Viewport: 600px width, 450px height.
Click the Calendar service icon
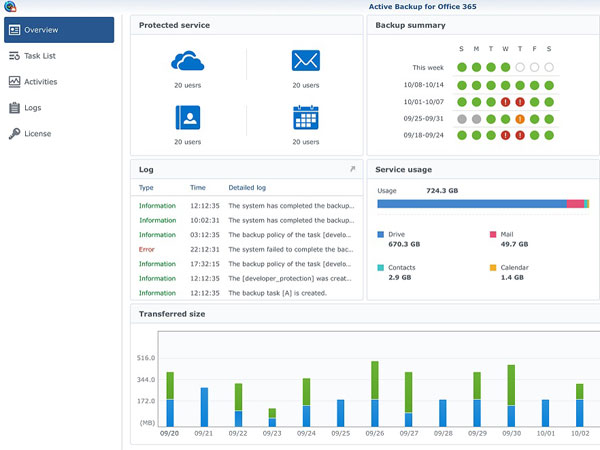[x=306, y=117]
